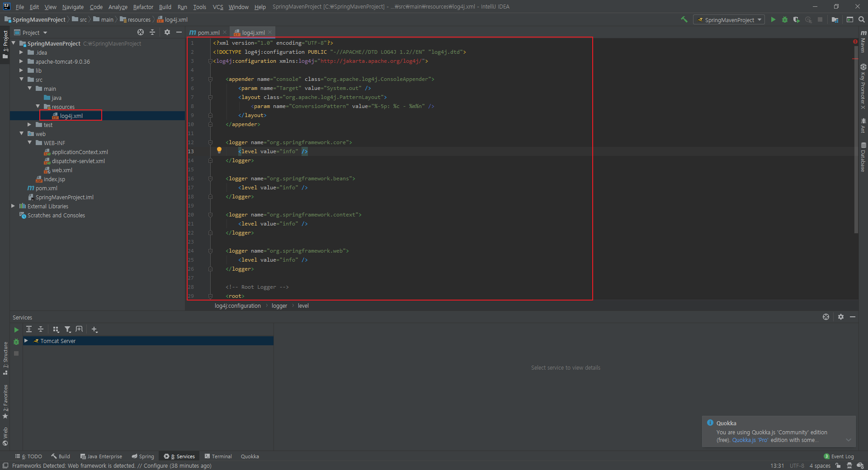Viewport: 868px width, 470px height.
Task: Open the Event Log
Action: tap(839, 456)
